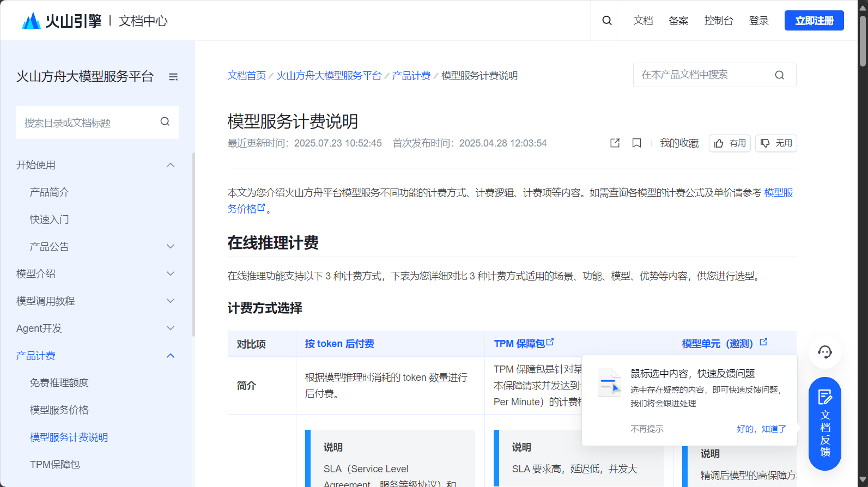Viewport: 868px width, 487px height.
Task: Open 文档 in the header
Action: 643,21
